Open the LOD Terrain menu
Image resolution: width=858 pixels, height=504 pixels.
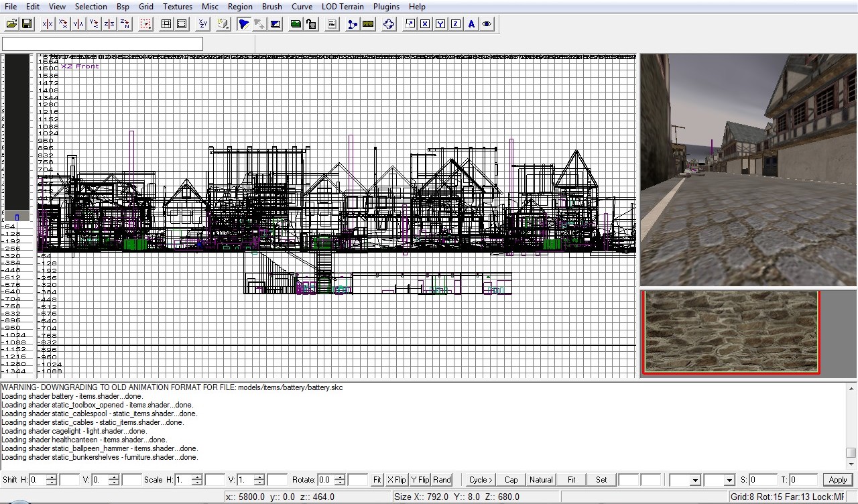[x=343, y=7]
